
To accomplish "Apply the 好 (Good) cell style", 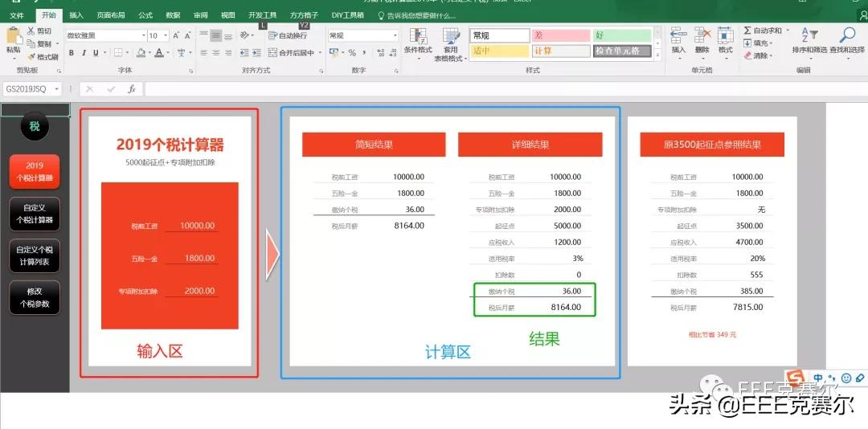I will (622, 35).
